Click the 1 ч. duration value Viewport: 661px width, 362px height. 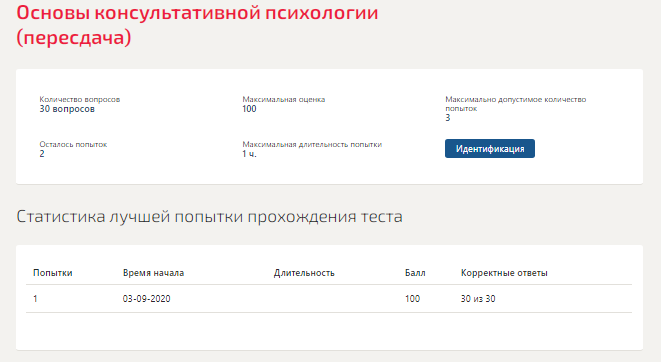(x=249, y=154)
